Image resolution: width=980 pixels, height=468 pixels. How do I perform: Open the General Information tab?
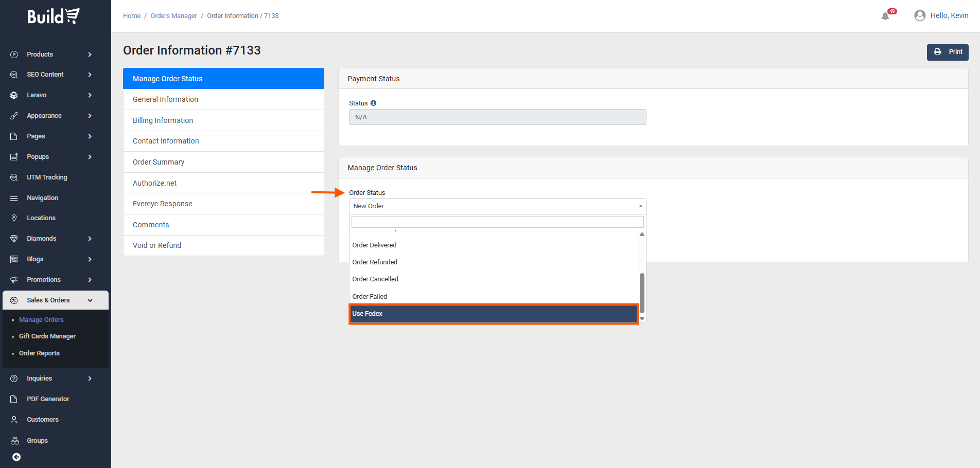223,99
